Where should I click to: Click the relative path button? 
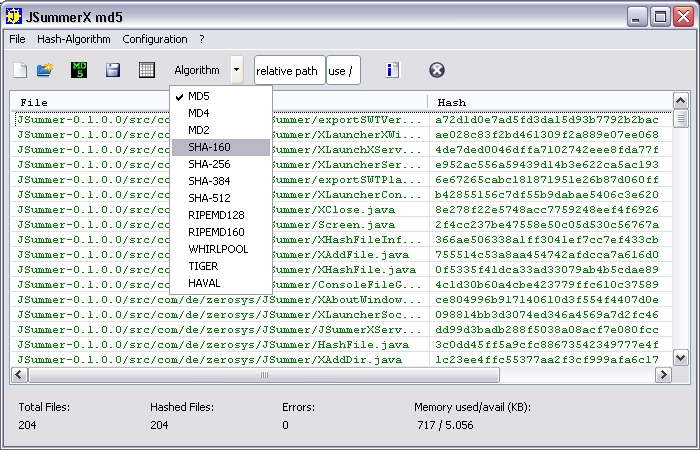coord(288,71)
